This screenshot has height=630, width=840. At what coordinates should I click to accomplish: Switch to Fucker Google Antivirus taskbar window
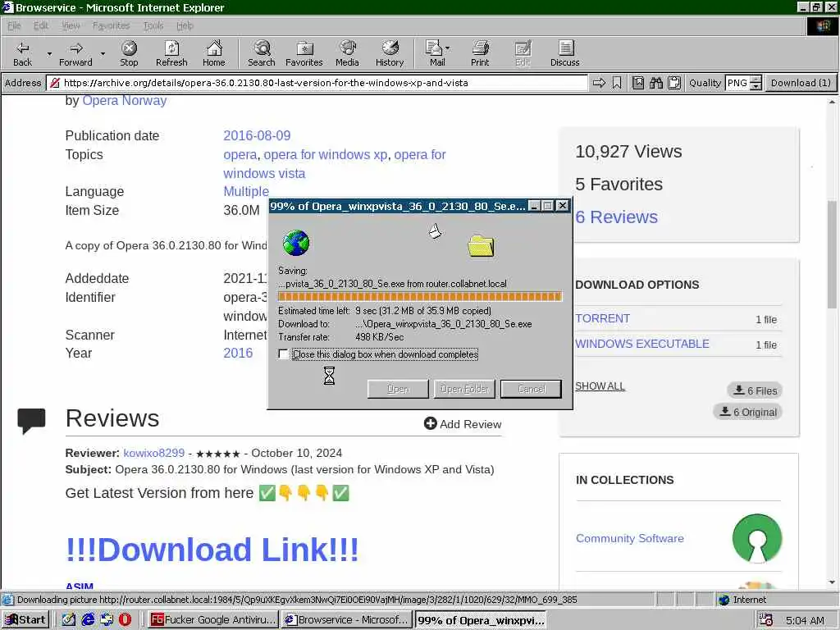click(212, 620)
